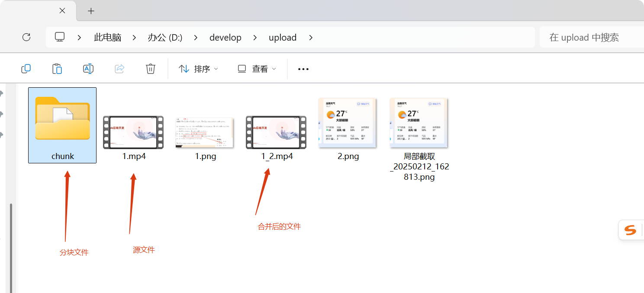
Task: Click the chevron after upload in the breadcrumb
Action: point(311,38)
